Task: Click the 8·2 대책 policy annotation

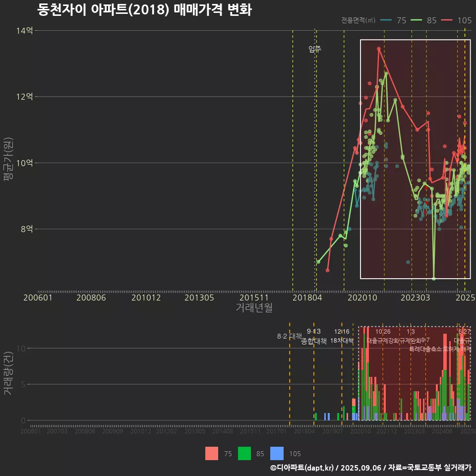Action: 289,336
